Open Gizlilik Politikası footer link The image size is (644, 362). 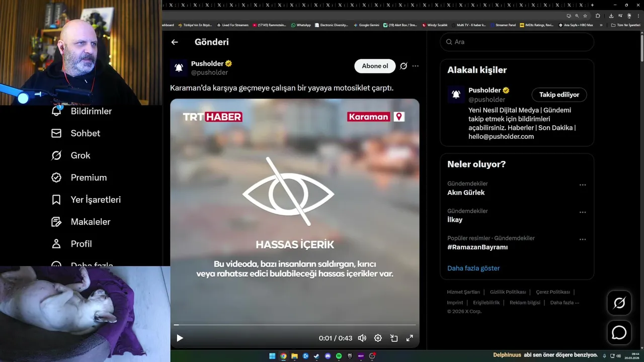click(x=508, y=292)
